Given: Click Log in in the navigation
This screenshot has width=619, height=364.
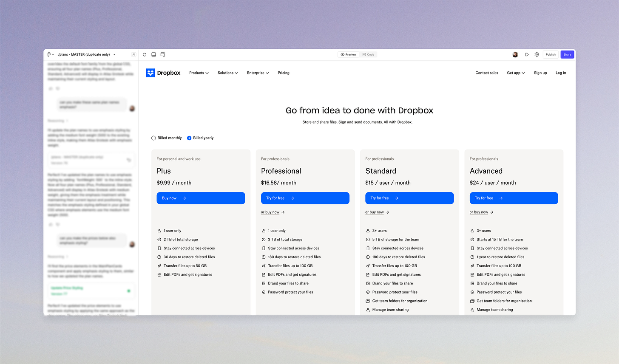Looking at the screenshot, I should tap(561, 73).
